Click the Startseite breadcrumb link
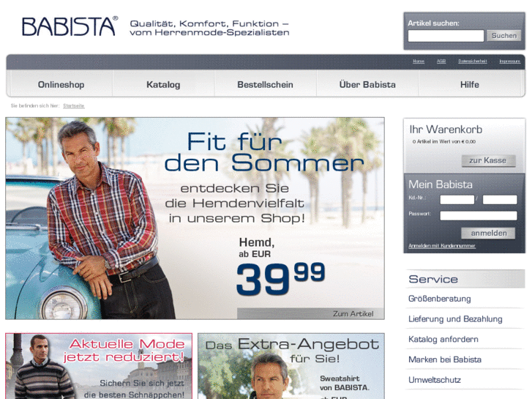This screenshot has height=399, width=532. point(74,106)
